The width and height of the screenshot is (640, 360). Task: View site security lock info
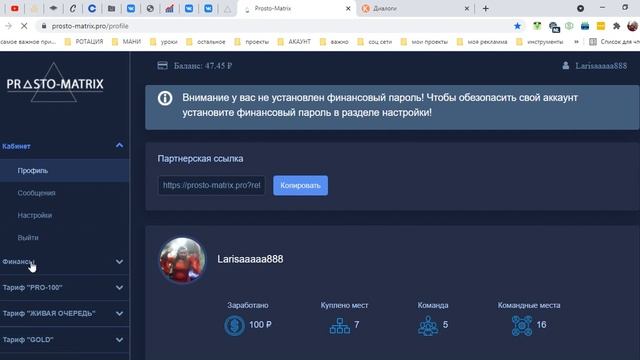tap(44, 26)
